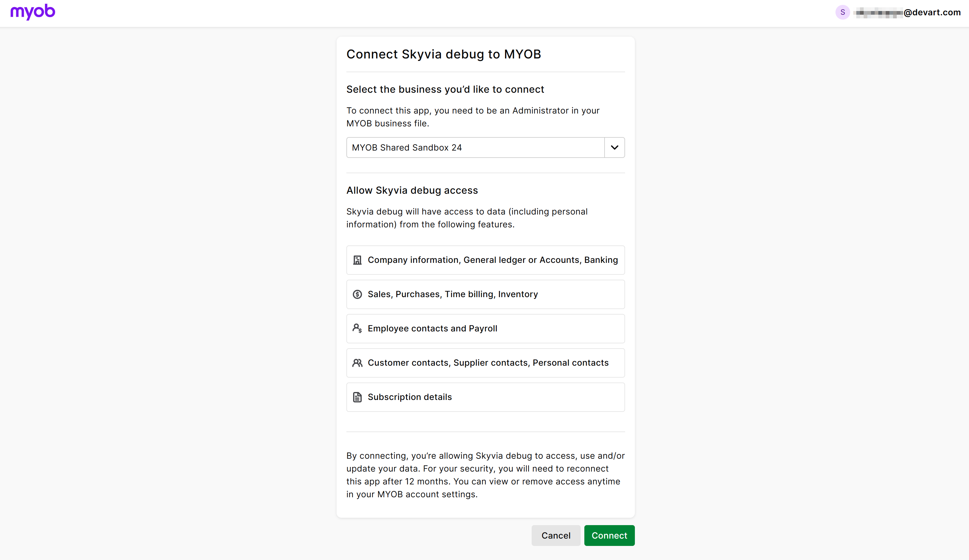This screenshot has height=560, width=969.
Task: Click the employee payroll person icon
Action: [357, 328]
